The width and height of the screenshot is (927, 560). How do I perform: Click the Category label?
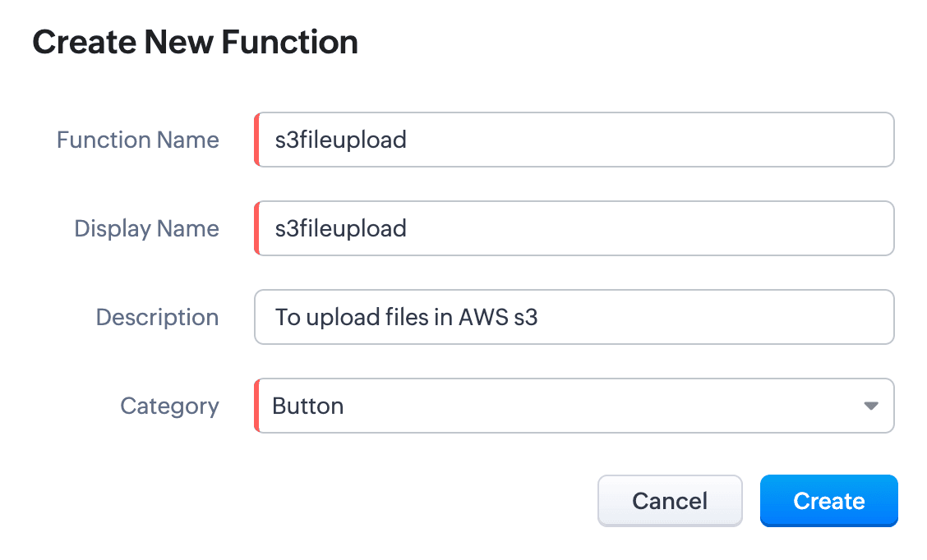169,406
